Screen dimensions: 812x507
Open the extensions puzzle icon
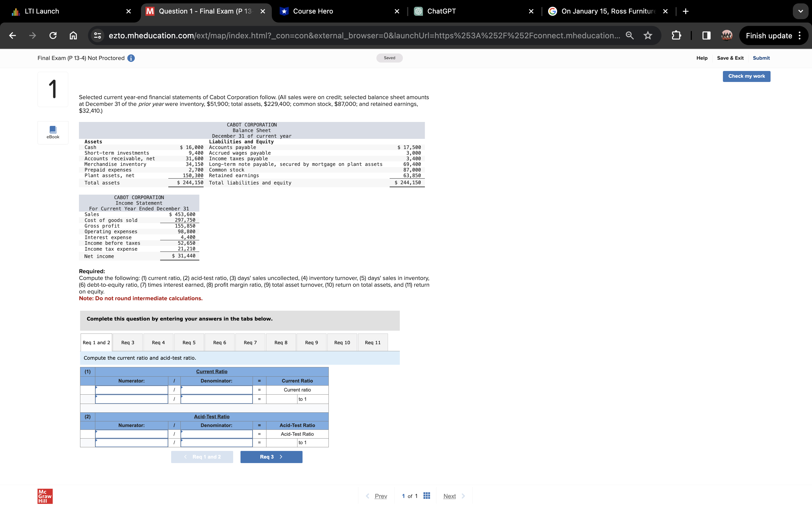point(676,35)
